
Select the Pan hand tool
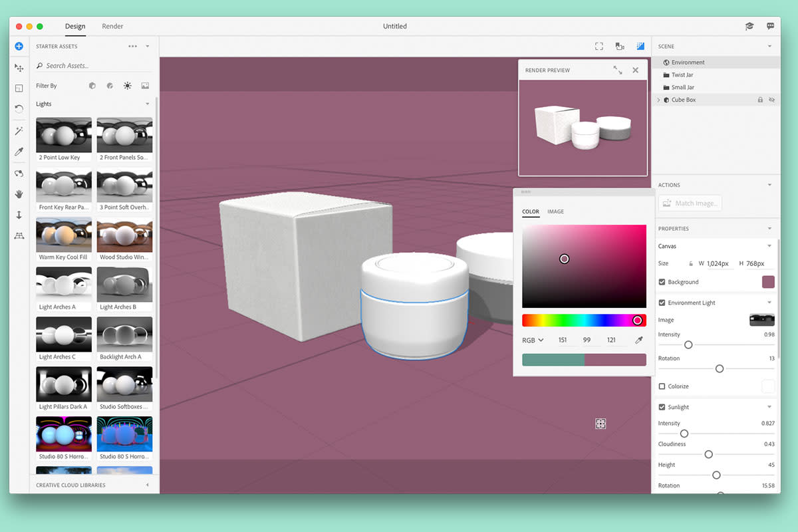pyautogui.click(x=19, y=194)
